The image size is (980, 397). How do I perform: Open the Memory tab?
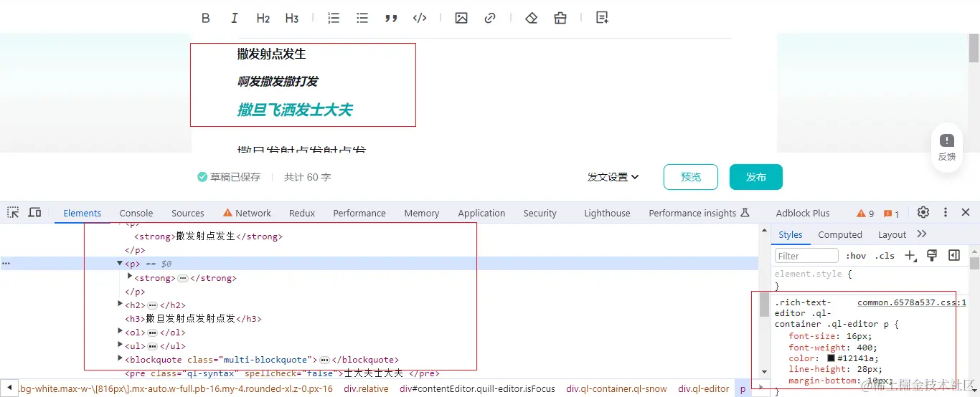pos(422,213)
